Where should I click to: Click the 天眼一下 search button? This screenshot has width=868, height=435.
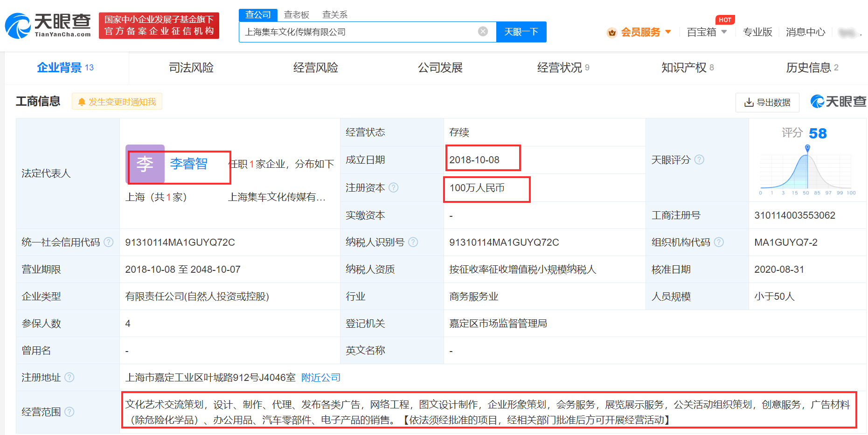521,32
